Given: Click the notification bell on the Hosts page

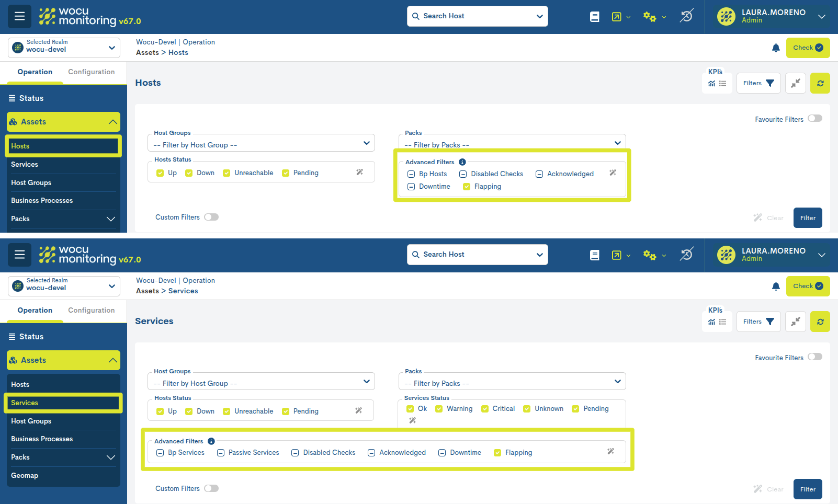Looking at the screenshot, I should (776, 48).
